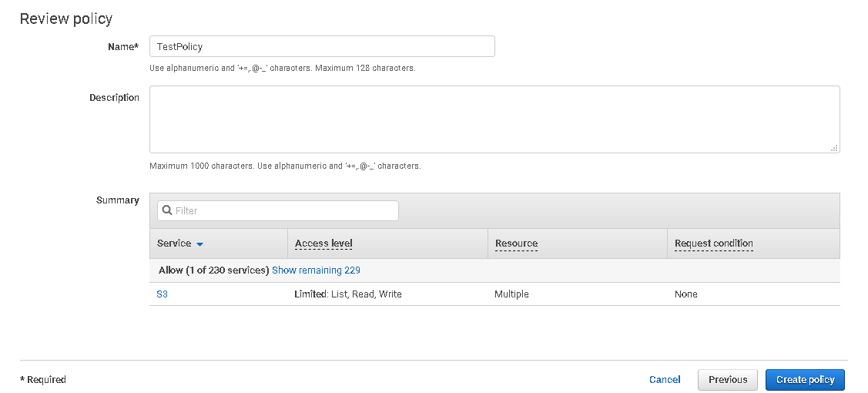Click the magnifier icon in Filter box
The width and height of the screenshot is (868, 393).
click(166, 210)
